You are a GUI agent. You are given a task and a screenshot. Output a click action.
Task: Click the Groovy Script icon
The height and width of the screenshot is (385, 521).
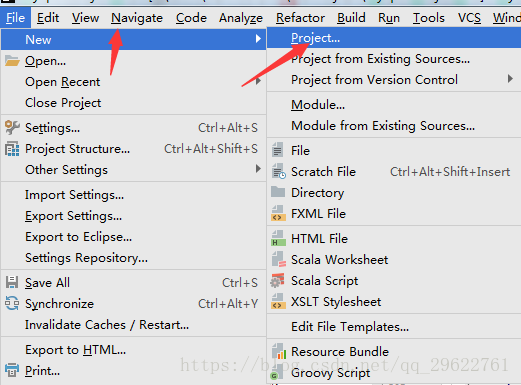point(277,372)
